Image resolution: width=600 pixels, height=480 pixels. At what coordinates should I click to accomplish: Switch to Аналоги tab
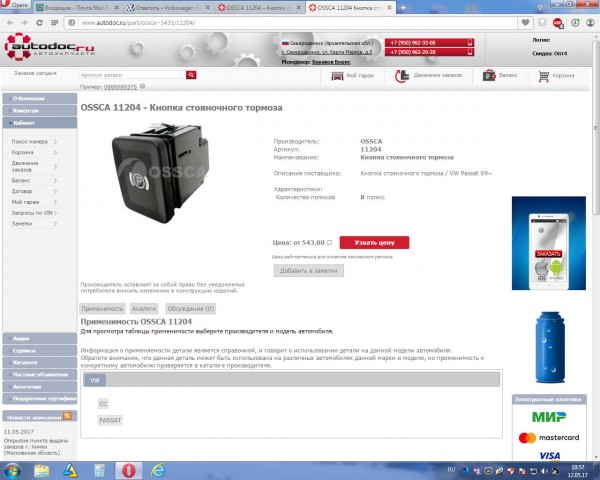(x=144, y=309)
